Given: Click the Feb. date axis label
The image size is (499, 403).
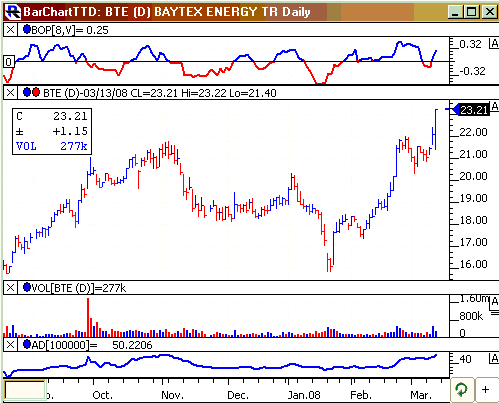Looking at the screenshot, I should click(361, 395).
